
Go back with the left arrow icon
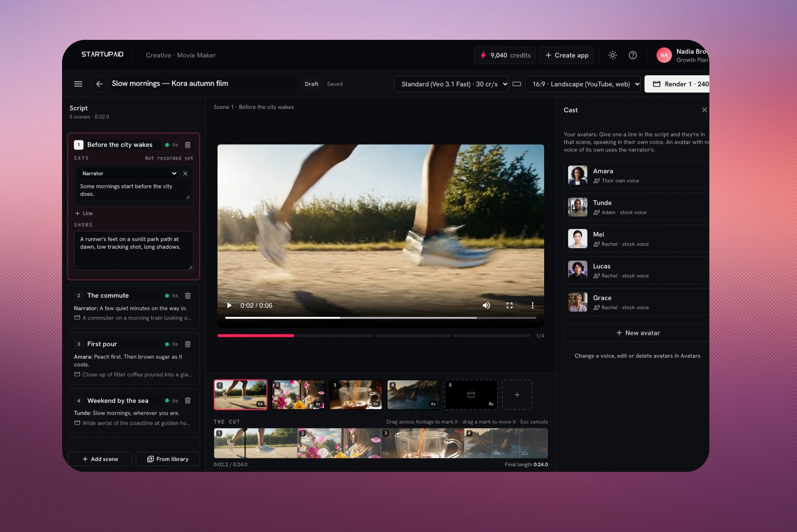tap(99, 84)
